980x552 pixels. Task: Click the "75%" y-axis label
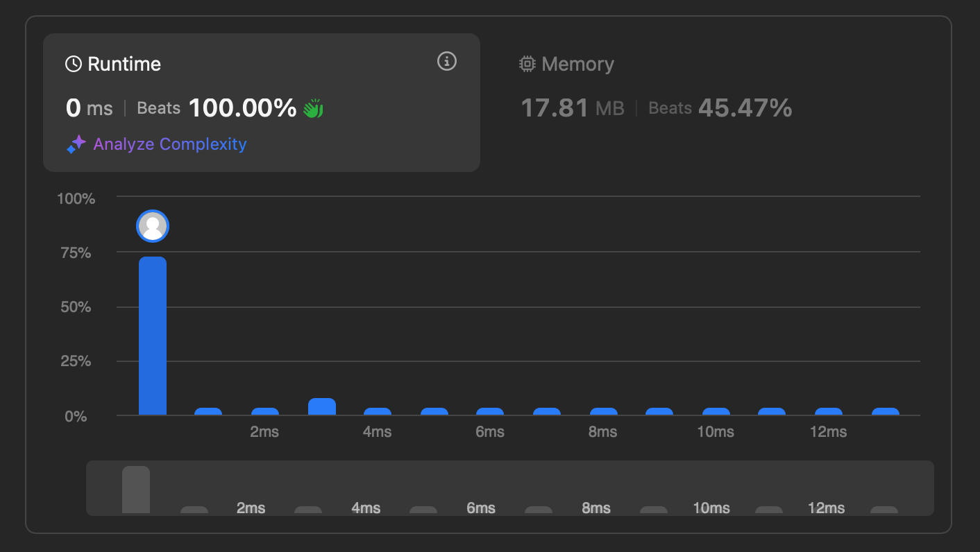coord(76,253)
